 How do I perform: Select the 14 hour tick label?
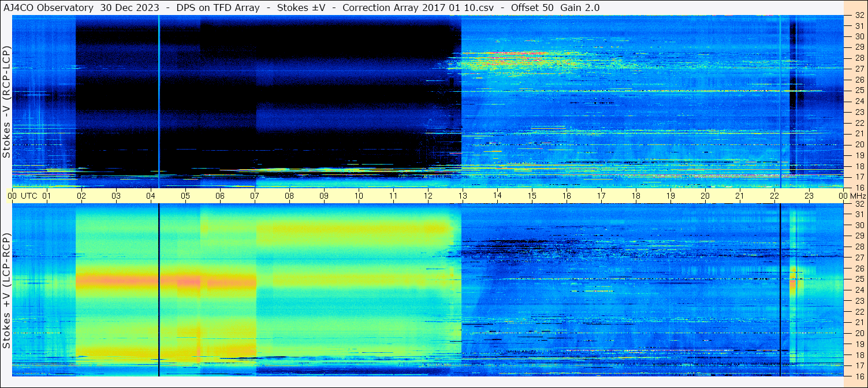(497, 196)
